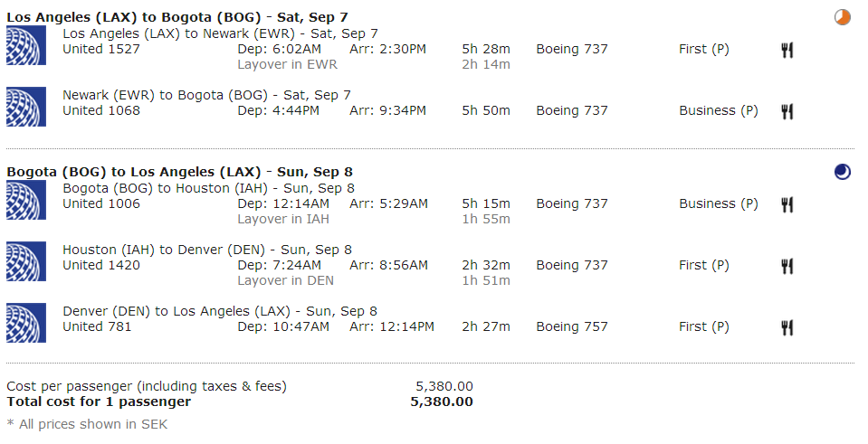Click the meal icon for United 1527
The width and height of the screenshot is (868, 444).
tap(787, 50)
